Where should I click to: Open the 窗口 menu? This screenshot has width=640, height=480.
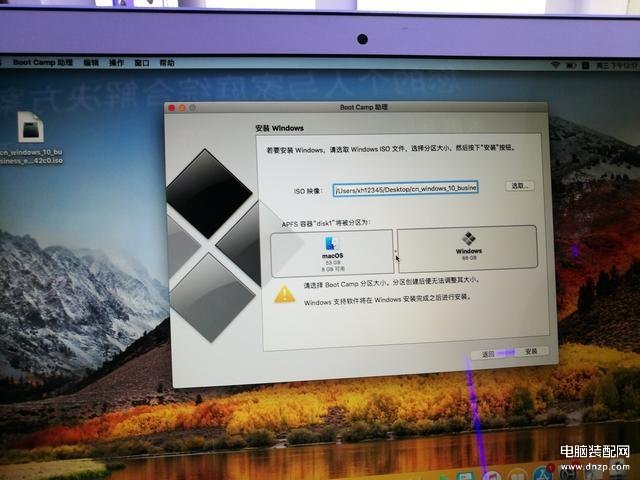point(142,63)
